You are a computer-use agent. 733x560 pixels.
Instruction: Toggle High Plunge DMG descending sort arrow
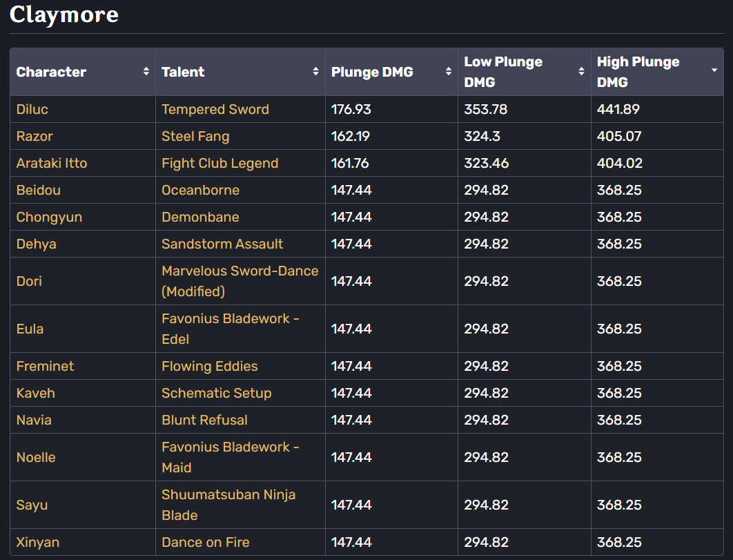click(714, 72)
